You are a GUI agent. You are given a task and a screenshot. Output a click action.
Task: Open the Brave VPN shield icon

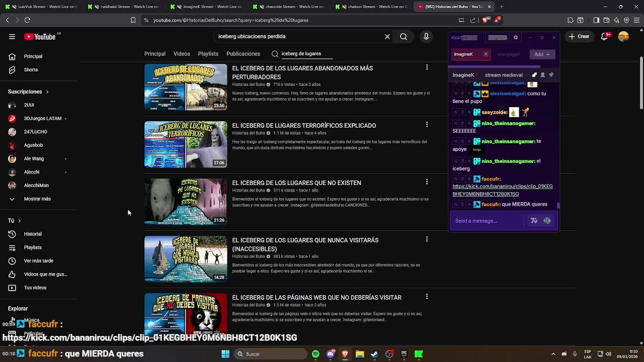pos(626,20)
